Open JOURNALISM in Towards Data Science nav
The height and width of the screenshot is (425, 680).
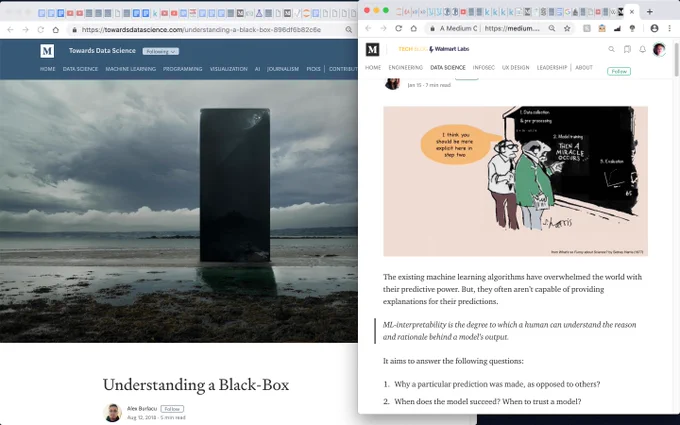(x=283, y=69)
